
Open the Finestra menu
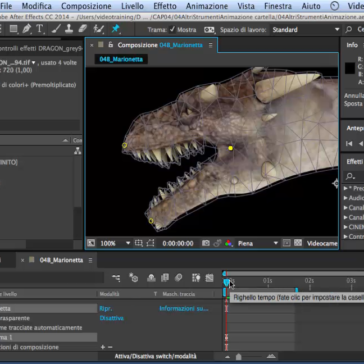tap(279, 6)
